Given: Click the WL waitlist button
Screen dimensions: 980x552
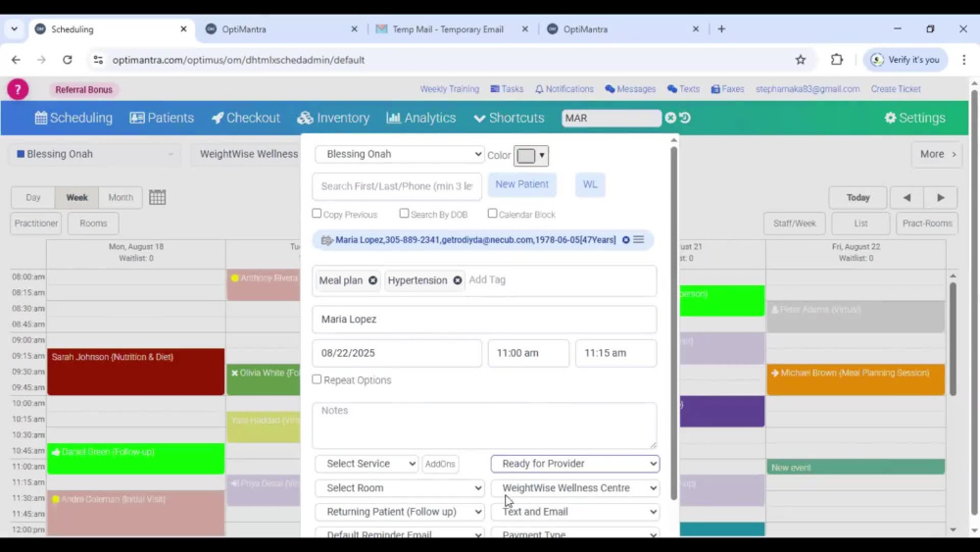Looking at the screenshot, I should coord(590,184).
